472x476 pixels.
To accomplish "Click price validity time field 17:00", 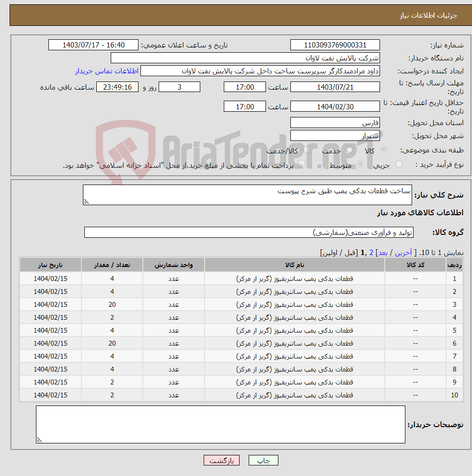I will point(245,106).
